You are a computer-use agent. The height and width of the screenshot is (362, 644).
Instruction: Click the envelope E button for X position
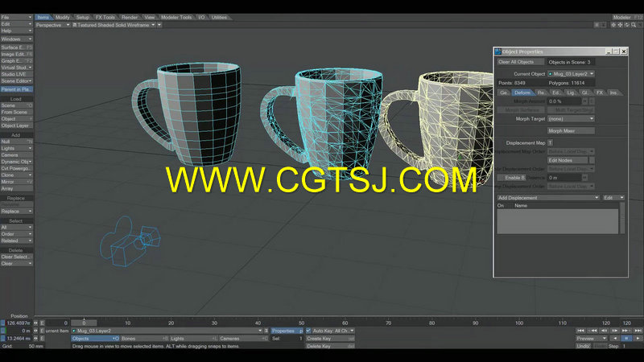coord(43,323)
